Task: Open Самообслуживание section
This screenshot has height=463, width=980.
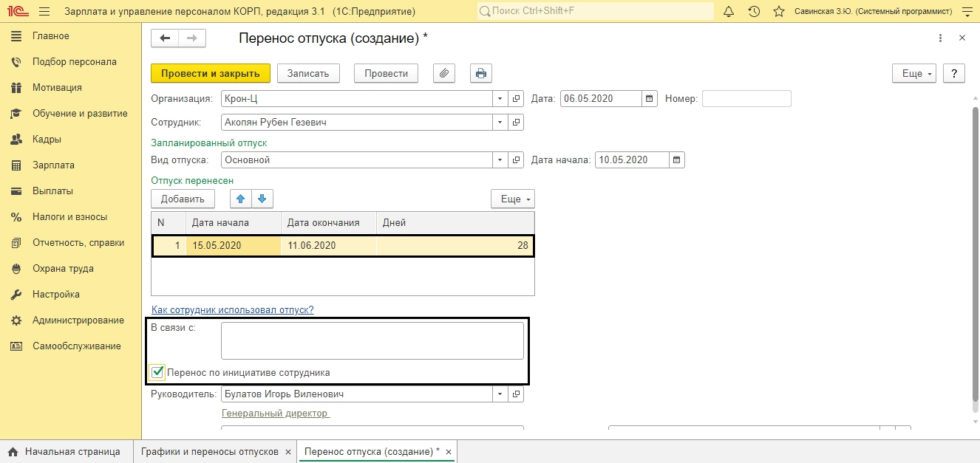Action: tap(77, 346)
